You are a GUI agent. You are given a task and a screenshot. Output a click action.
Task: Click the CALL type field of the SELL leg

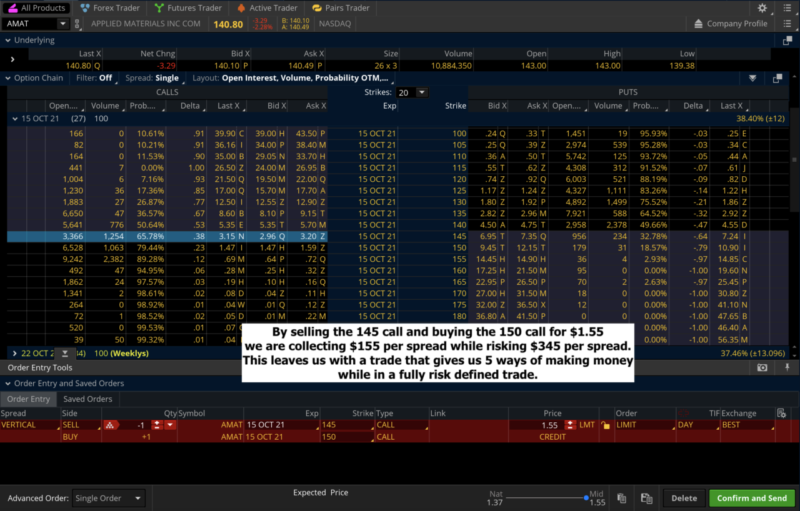click(x=402, y=425)
